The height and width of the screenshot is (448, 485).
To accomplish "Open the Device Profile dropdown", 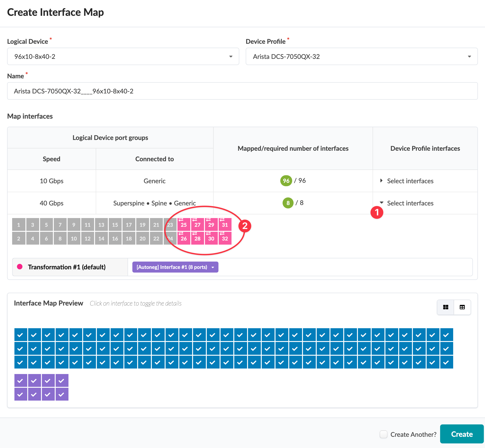I will [x=361, y=57].
